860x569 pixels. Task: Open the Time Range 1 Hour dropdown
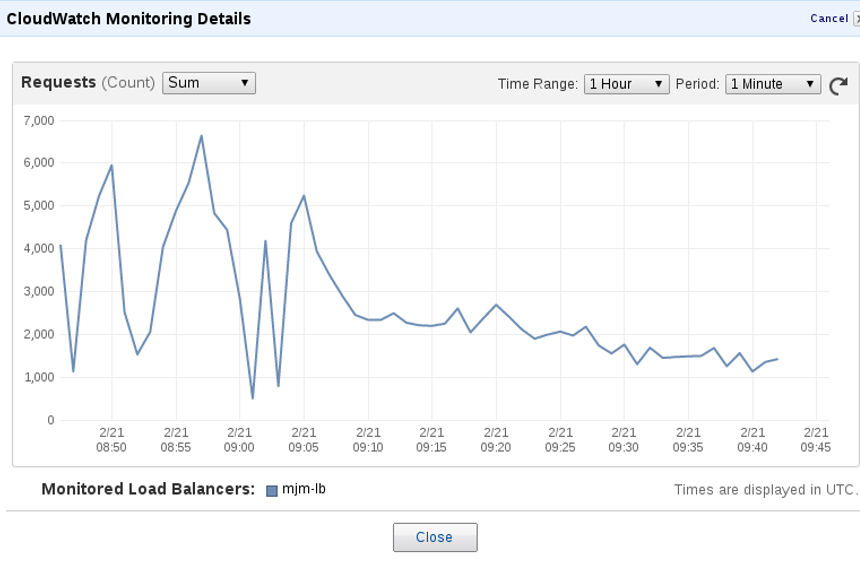[x=626, y=84]
